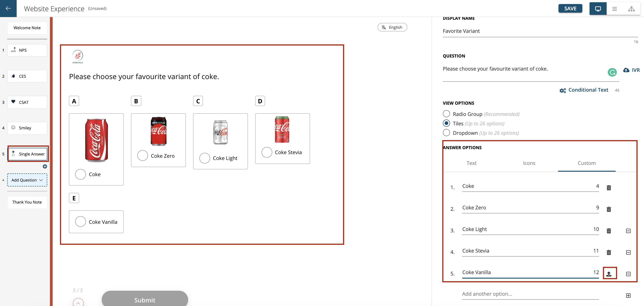Remove Coke Light option with minus icon
644x306 pixels.
[628, 231]
